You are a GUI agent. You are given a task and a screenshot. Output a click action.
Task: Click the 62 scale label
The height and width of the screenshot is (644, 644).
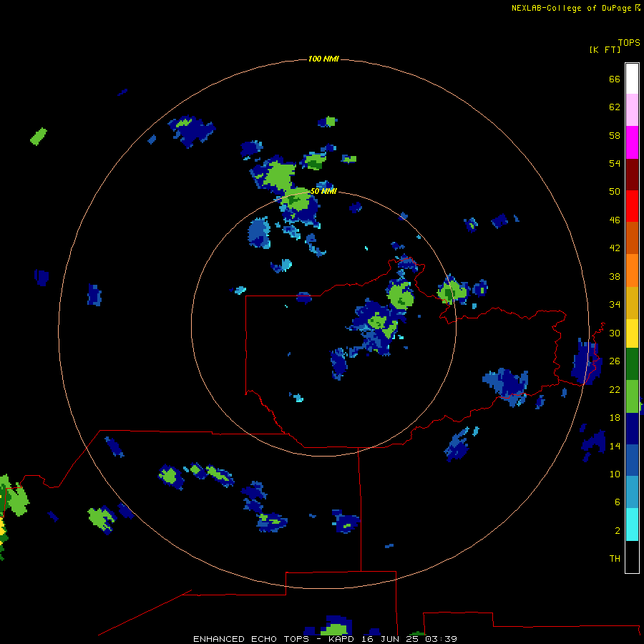coord(615,107)
